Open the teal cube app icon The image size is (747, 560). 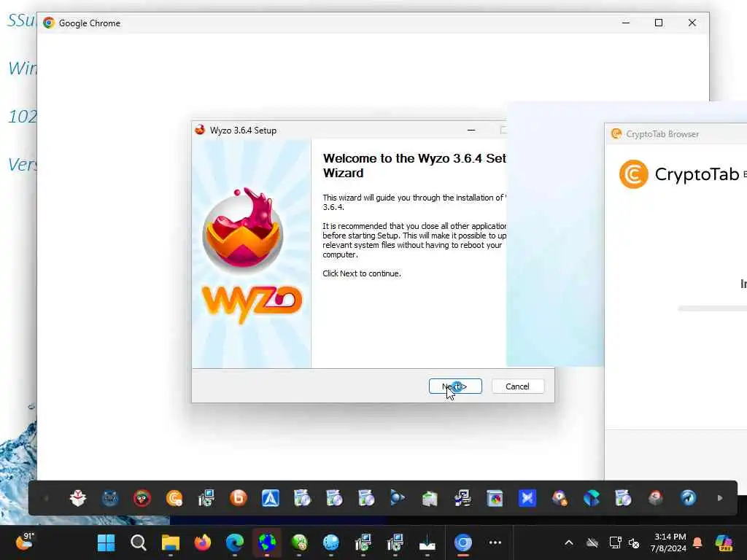point(591,498)
